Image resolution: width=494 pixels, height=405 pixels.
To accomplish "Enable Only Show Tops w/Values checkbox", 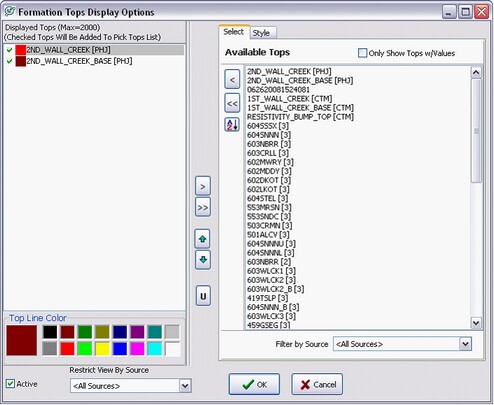I will [362, 53].
